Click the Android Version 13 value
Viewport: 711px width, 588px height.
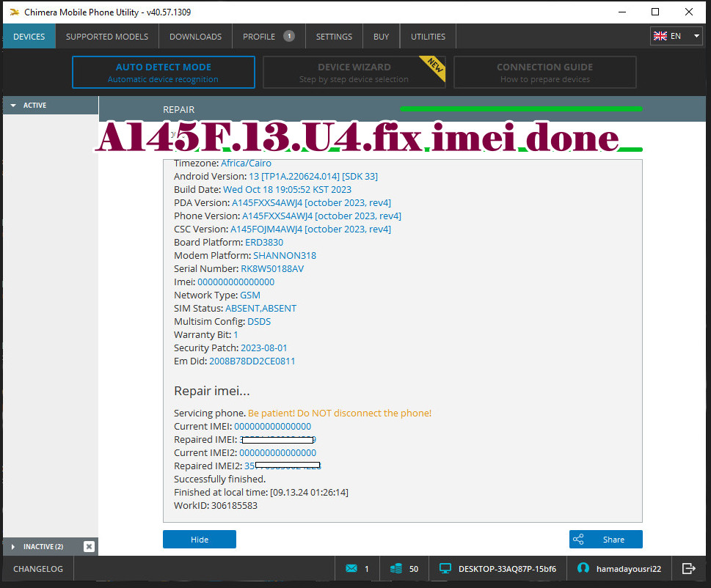tap(313, 176)
